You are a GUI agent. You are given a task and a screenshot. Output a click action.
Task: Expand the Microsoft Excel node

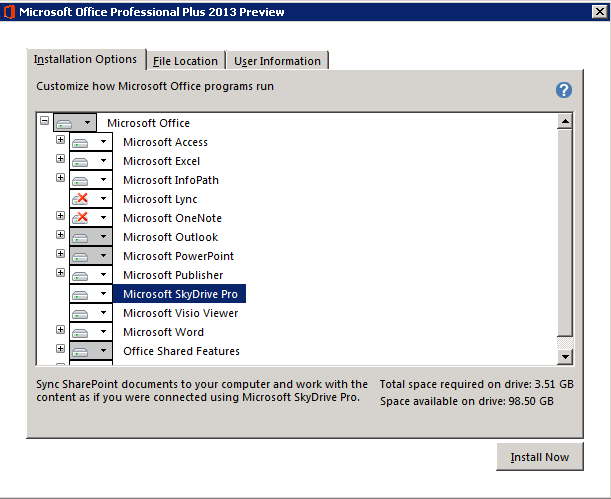click(60, 159)
